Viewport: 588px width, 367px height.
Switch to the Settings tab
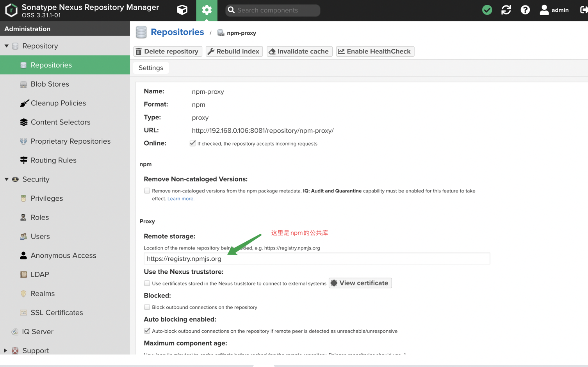151,68
